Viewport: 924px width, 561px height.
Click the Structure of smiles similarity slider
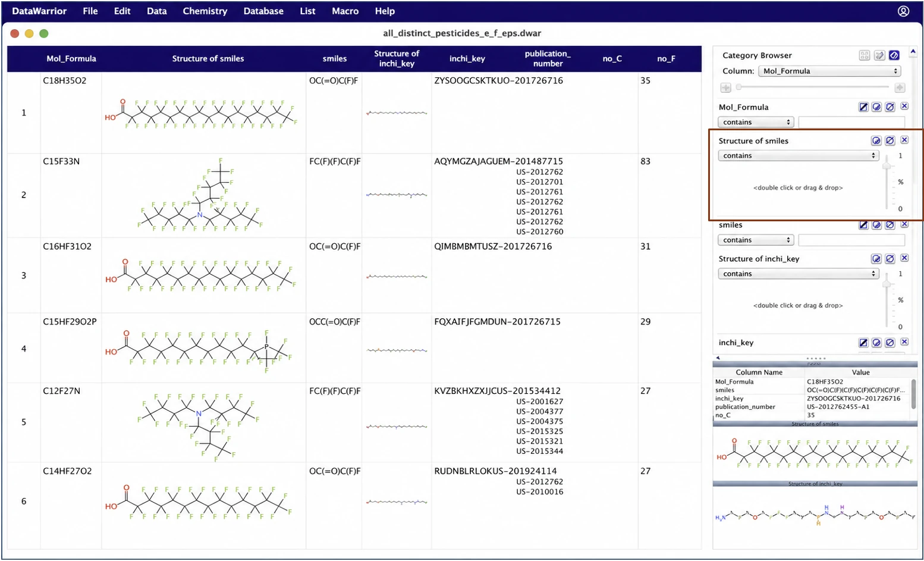click(887, 181)
